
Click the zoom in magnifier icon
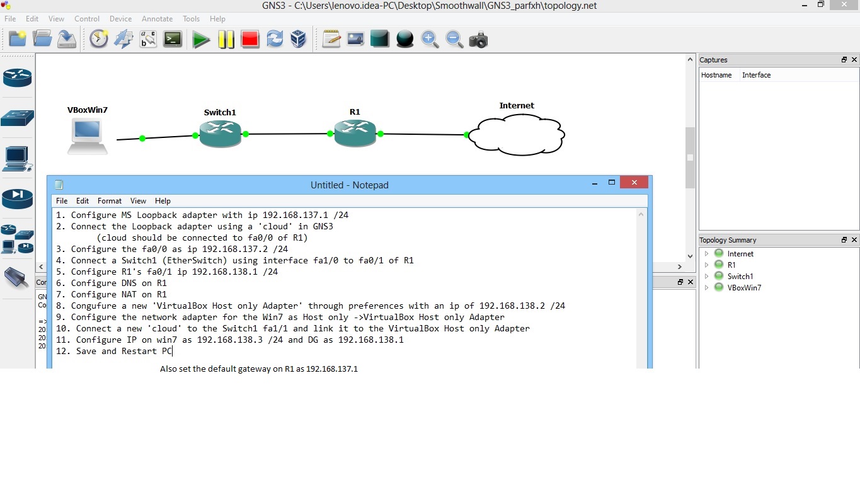click(x=430, y=40)
